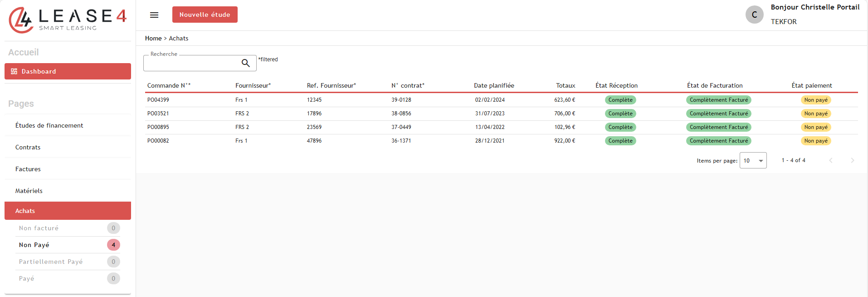The width and height of the screenshot is (868, 297).
Task: Click the Nouvelle étude button
Action: (x=205, y=15)
